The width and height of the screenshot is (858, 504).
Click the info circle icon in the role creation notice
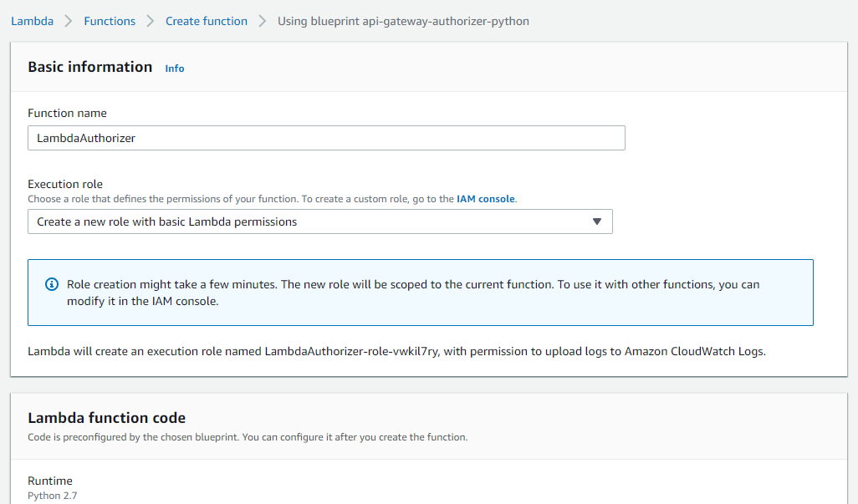52,284
